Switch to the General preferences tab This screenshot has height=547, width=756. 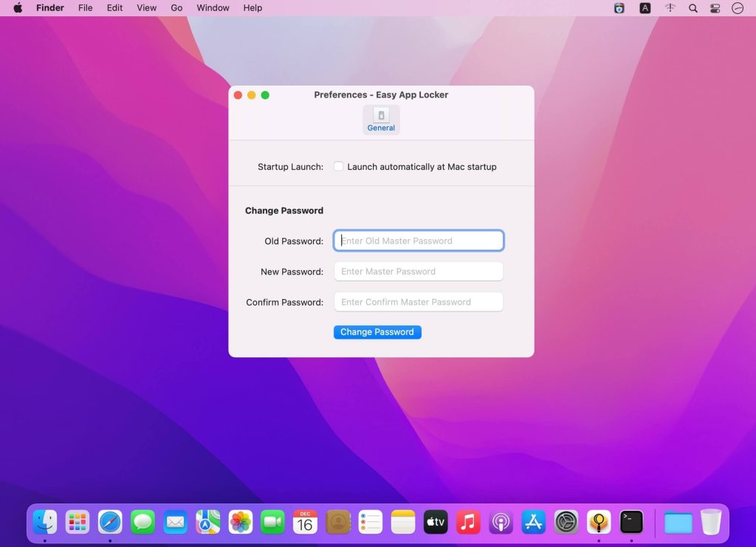pos(381,118)
